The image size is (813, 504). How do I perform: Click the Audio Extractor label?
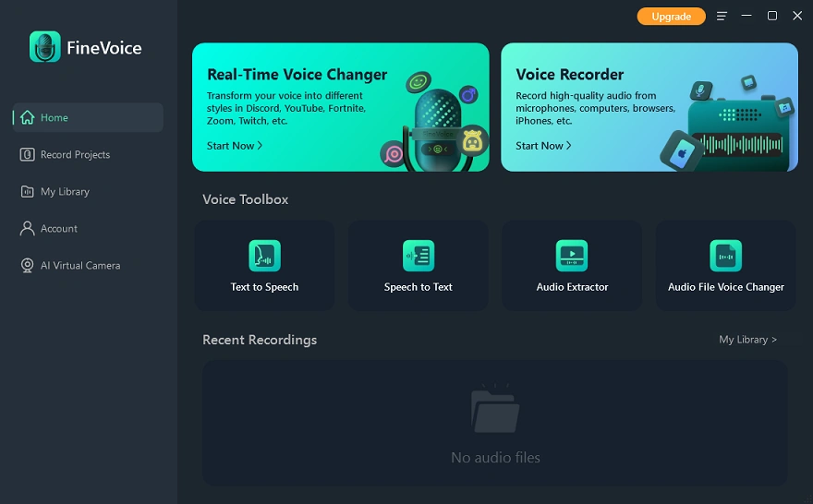(x=572, y=287)
